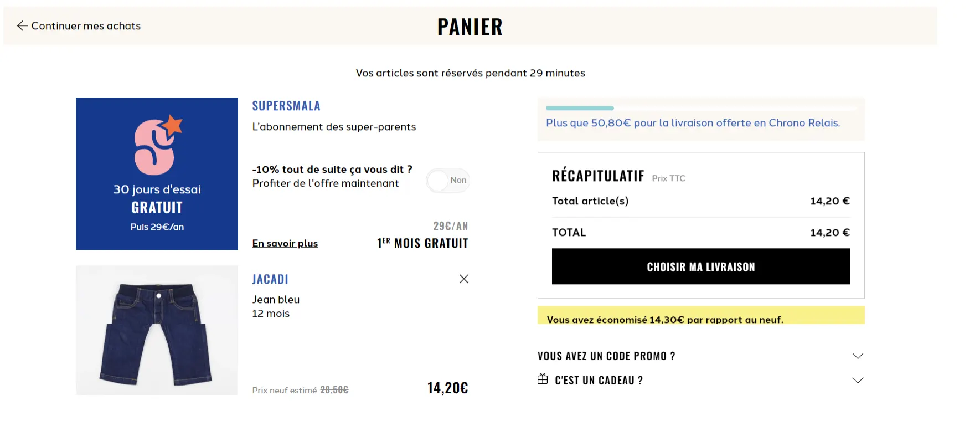Go back via "Continuer mes achats"
This screenshot has width=980, height=436.
[86, 26]
